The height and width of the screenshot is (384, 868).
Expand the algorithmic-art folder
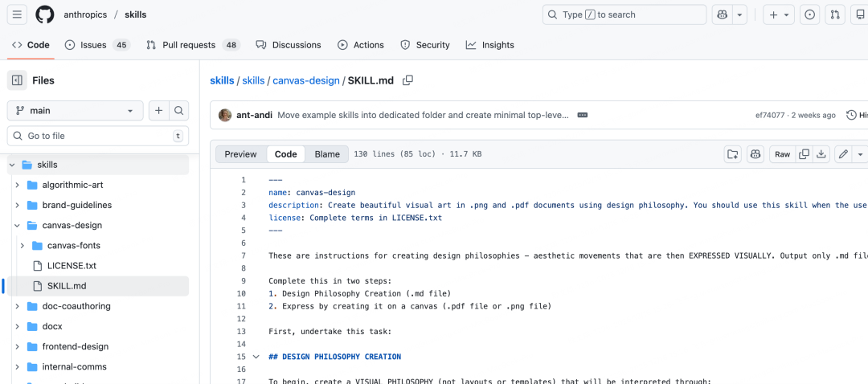click(17, 185)
